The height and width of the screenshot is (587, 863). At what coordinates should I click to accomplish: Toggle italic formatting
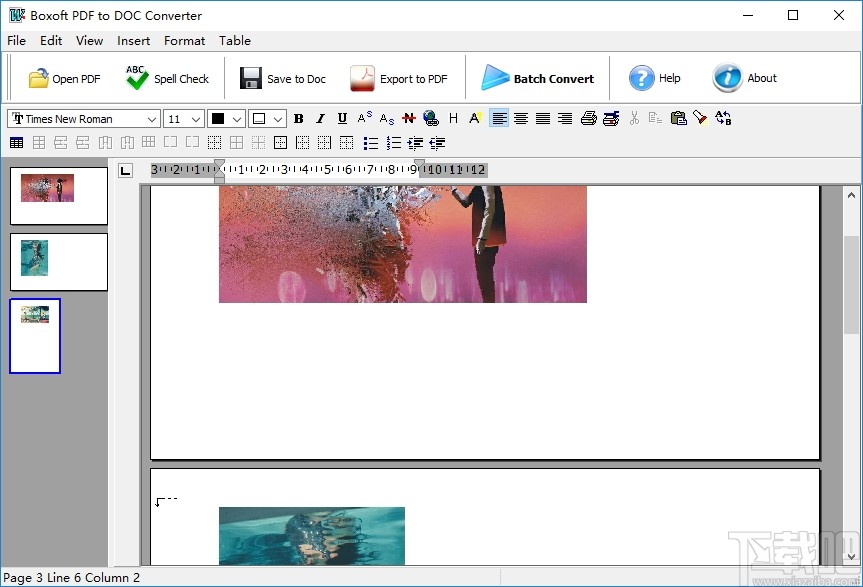(x=320, y=118)
